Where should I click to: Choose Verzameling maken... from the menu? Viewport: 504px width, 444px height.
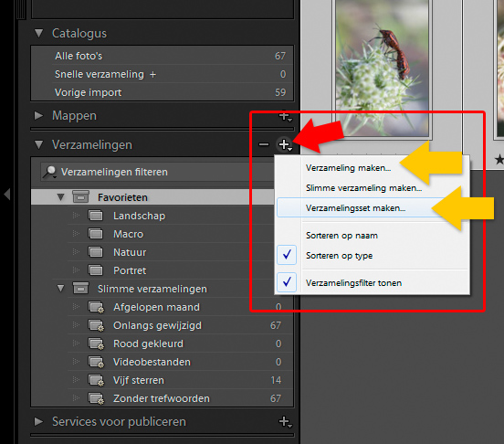click(x=348, y=168)
